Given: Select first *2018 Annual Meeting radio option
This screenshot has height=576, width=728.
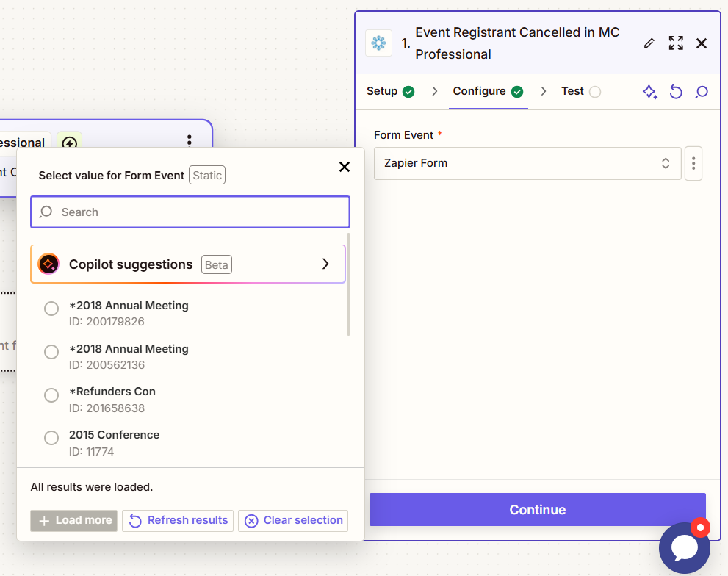Looking at the screenshot, I should click(51, 309).
